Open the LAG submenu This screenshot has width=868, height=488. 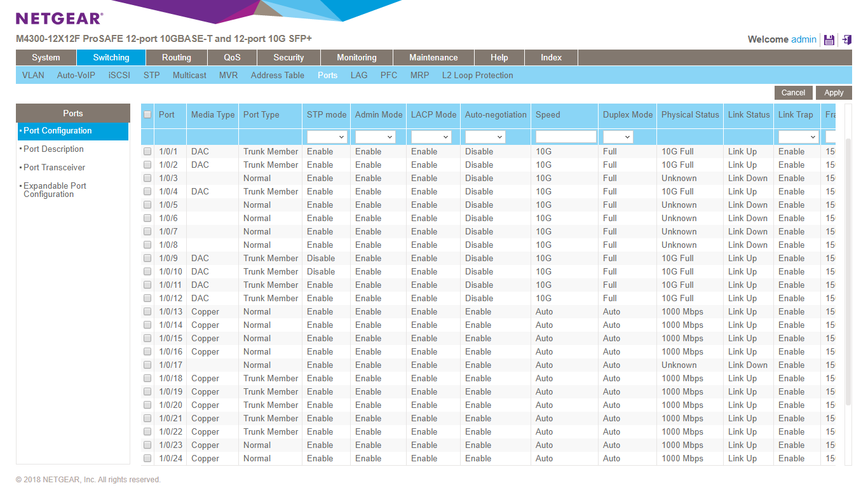(359, 75)
